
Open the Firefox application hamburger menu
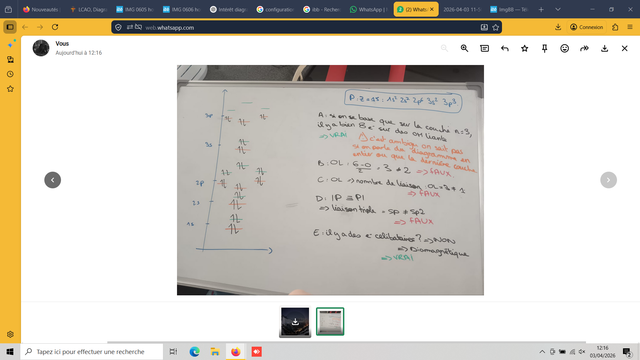click(x=630, y=27)
